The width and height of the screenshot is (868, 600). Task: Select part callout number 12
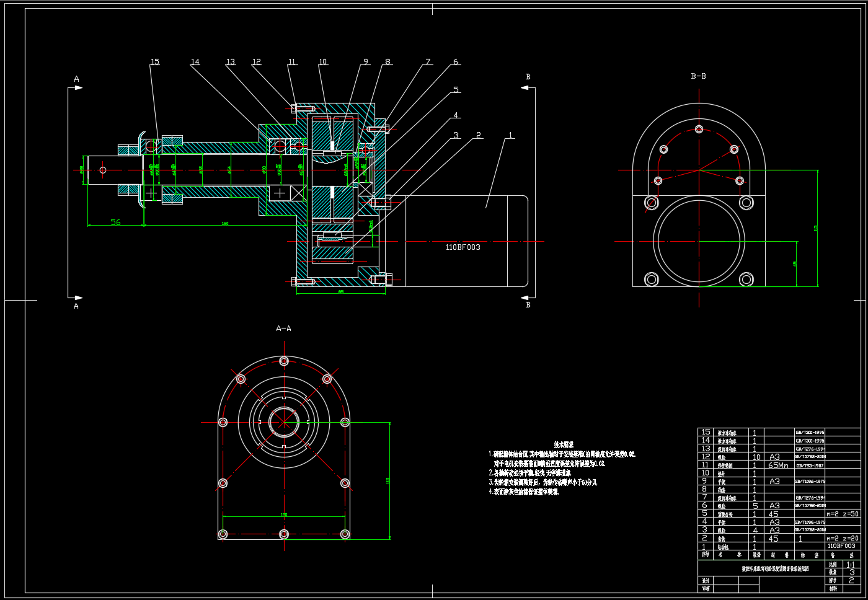257,62
